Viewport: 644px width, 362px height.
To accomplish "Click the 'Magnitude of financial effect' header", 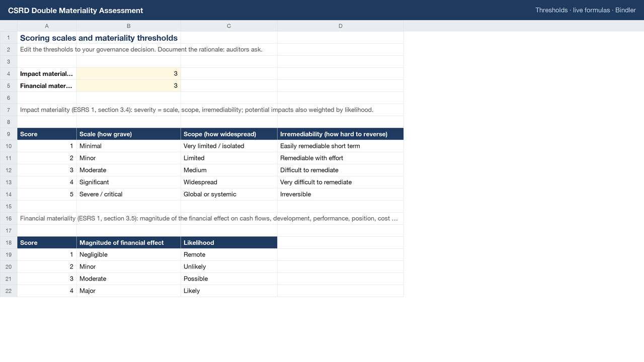I will coord(129,243).
